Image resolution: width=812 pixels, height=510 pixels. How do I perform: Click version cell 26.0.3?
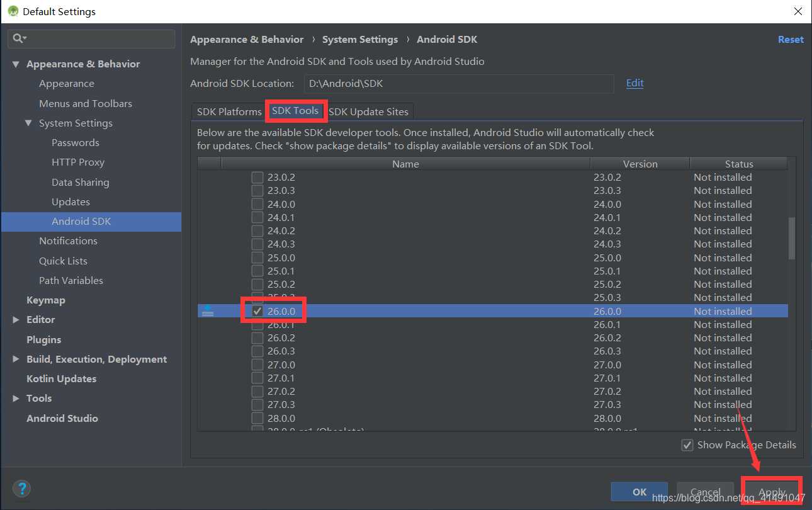tap(607, 351)
